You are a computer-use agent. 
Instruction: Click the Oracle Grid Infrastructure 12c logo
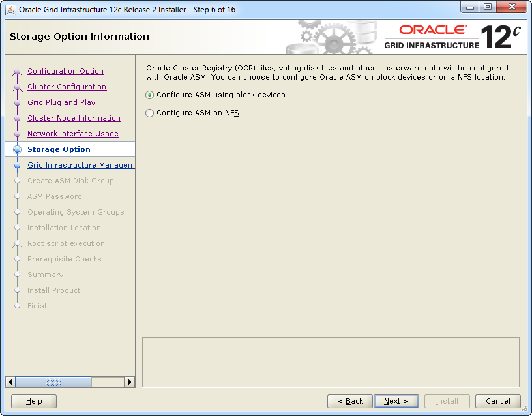452,37
